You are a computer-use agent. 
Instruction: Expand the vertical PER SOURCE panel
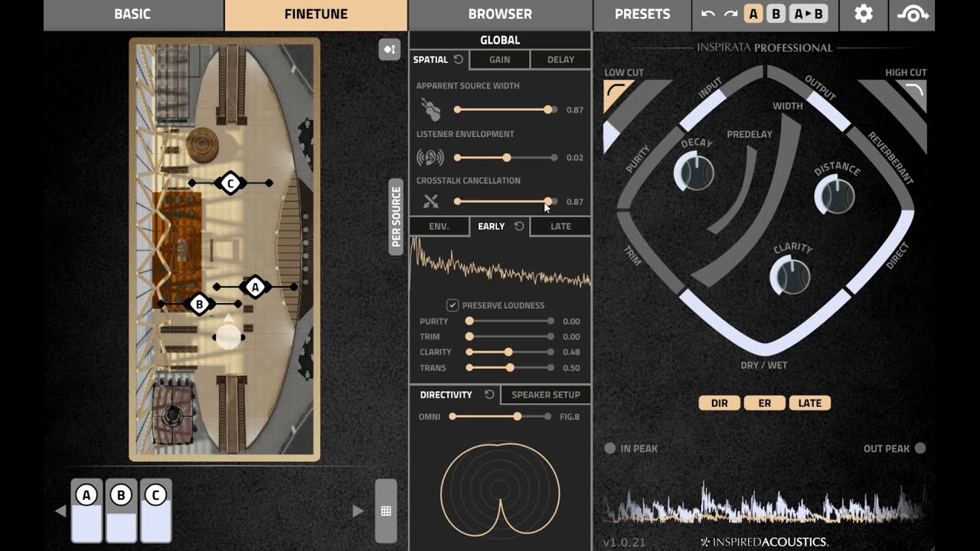396,217
